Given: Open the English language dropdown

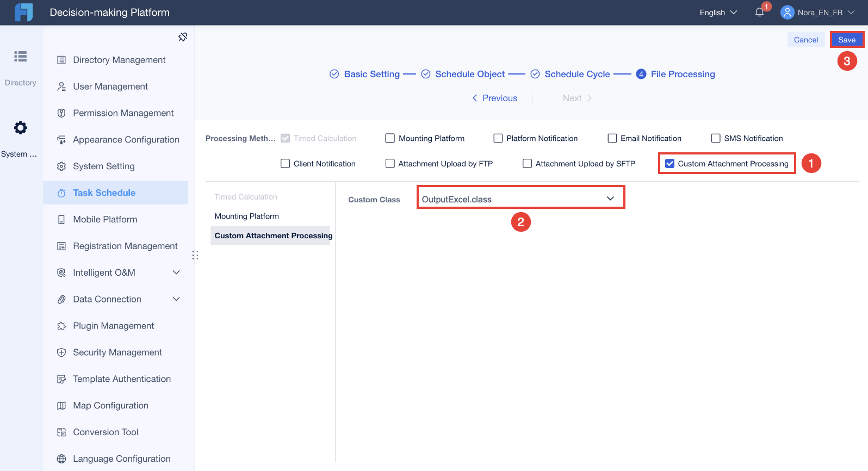Looking at the screenshot, I should [718, 13].
